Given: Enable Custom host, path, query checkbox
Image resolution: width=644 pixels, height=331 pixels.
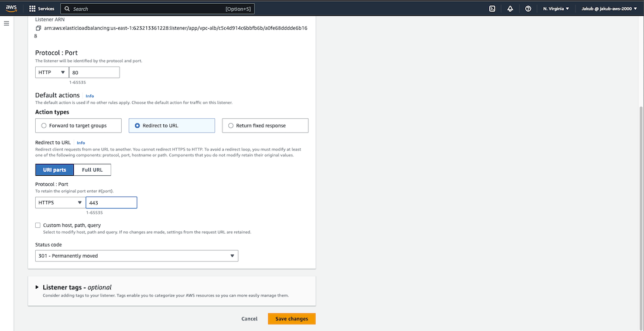Looking at the screenshot, I should (38, 225).
